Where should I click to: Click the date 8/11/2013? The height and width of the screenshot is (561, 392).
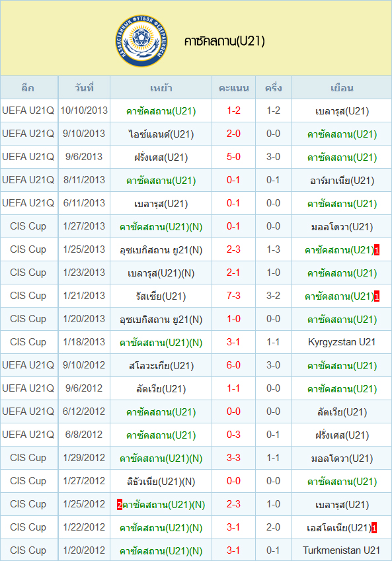pos(84,180)
